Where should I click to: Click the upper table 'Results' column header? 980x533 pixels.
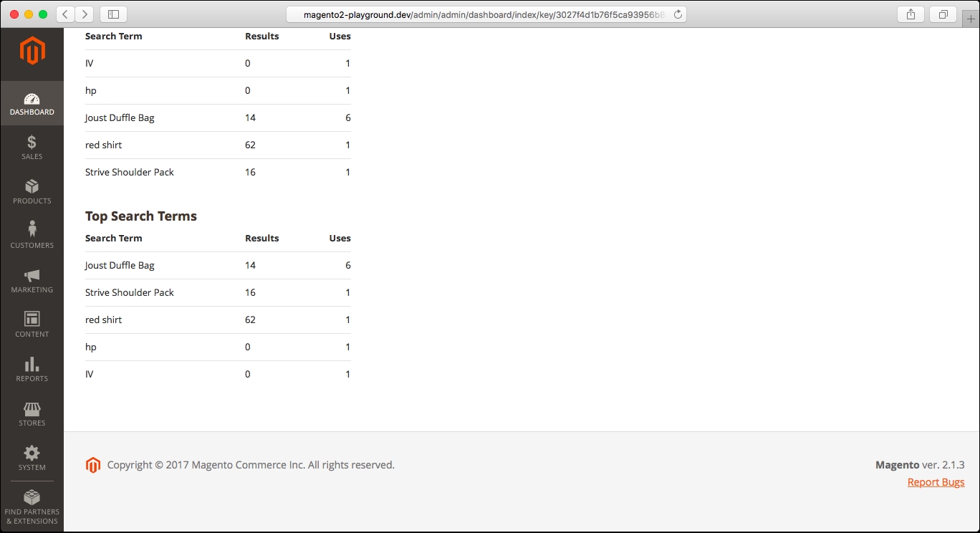pos(262,36)
